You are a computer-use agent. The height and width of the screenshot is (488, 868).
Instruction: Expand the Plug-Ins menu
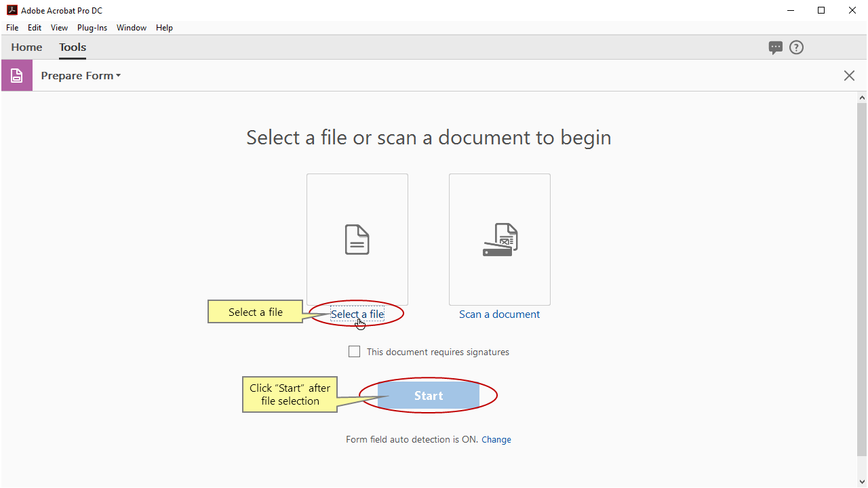click(92, 27)
